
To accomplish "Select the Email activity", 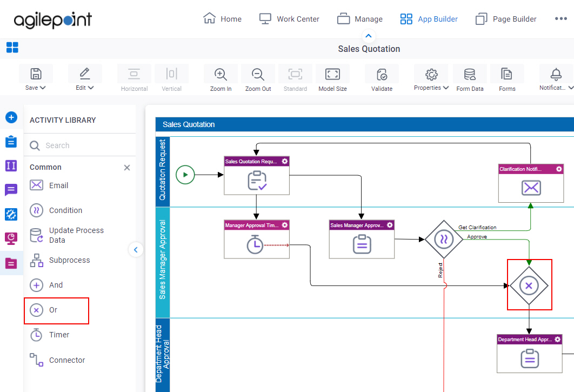I will click(x=49, y=185).
